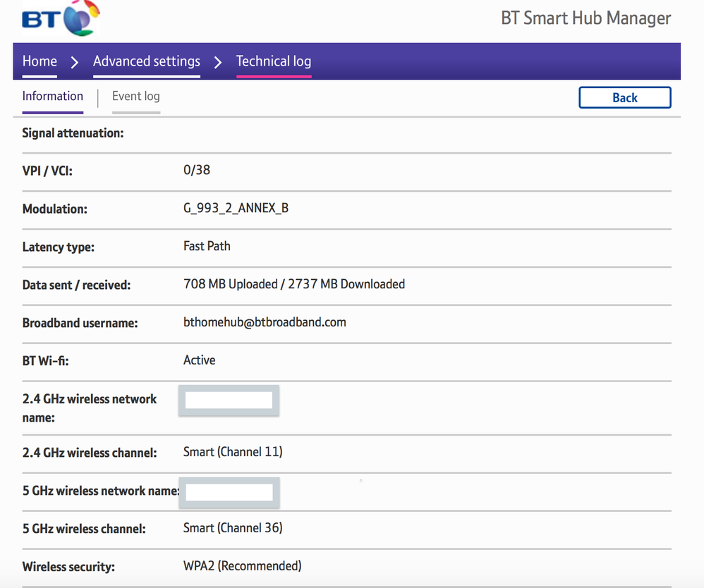Click the chevron after Advanced settings
This screenshot has width=704, height=588.
click(x=218, y=62)
